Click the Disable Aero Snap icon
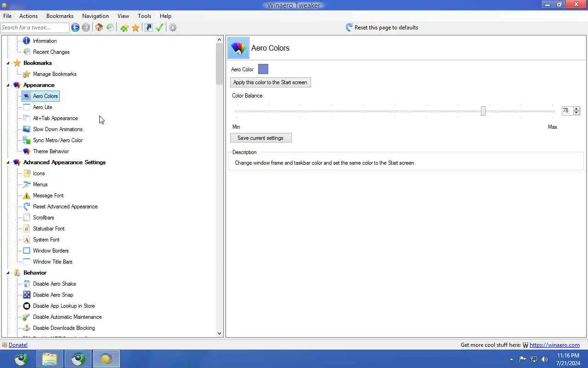The image size is (588, 368). [27, 295]
